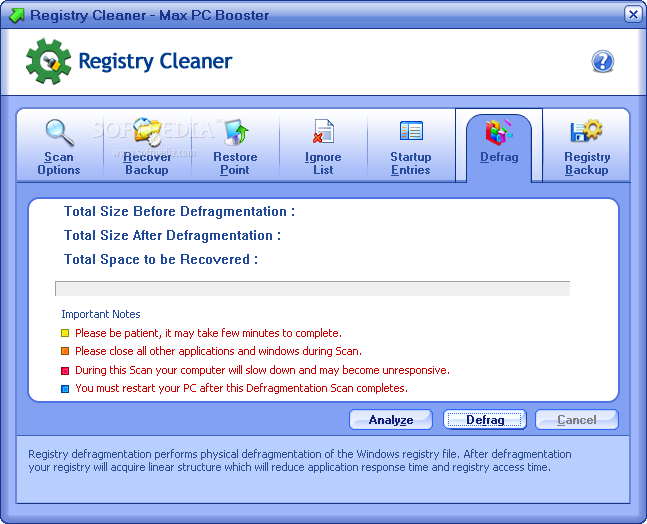Switch to the Startup Entries tab label
The height and width of the screenshot is (524, 647).
pos(411,163)
